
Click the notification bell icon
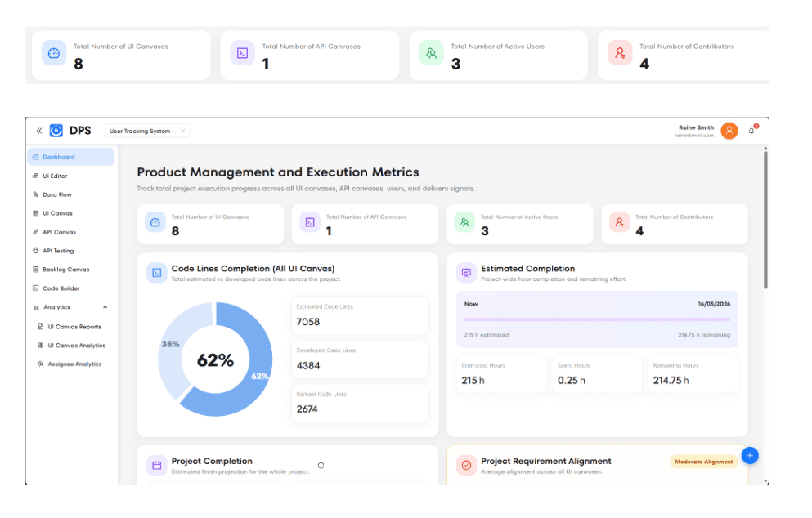click(x=751, y=130)
